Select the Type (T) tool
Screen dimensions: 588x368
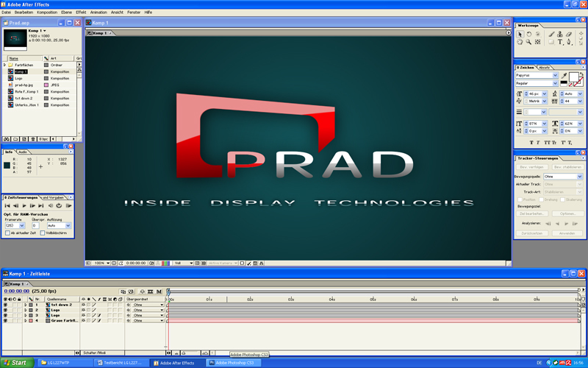click(x=560, y=42)
